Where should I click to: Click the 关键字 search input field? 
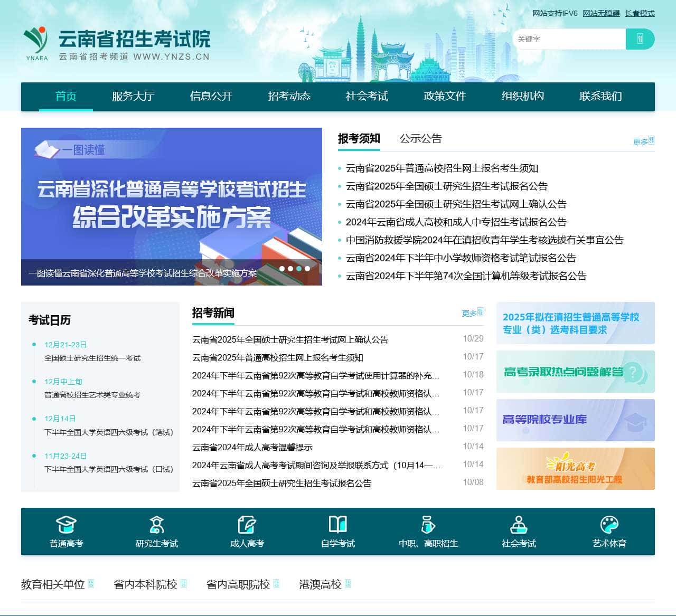click(x=569, y=39)
